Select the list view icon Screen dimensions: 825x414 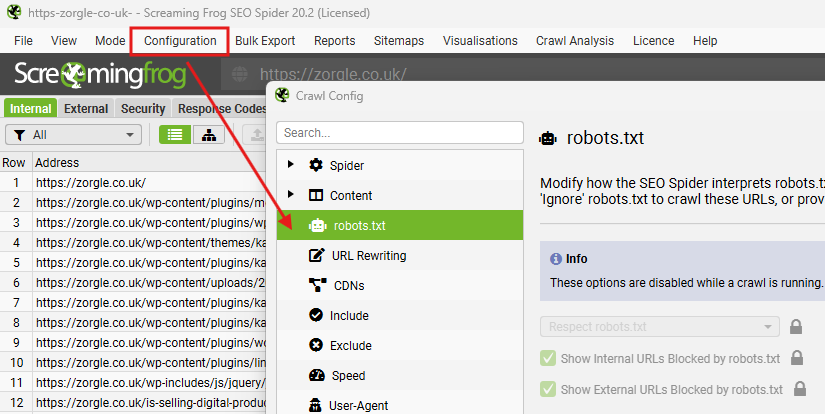tap(175, 135)
